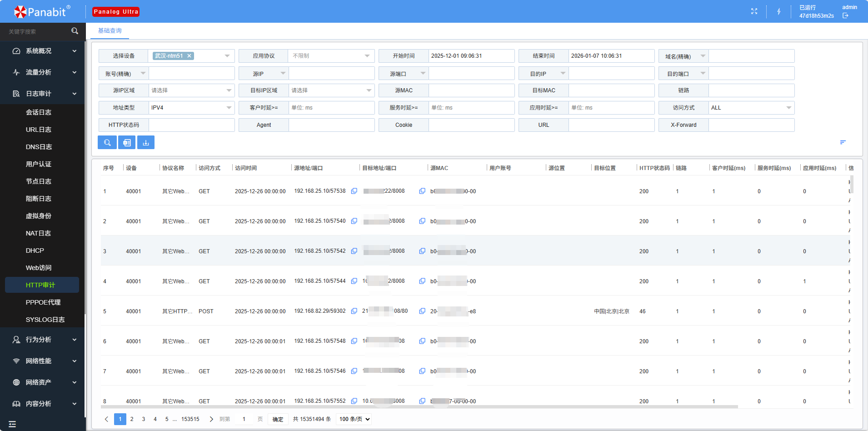Select the 基础查询 tab
868x431 pixels.
click(110, 31)
